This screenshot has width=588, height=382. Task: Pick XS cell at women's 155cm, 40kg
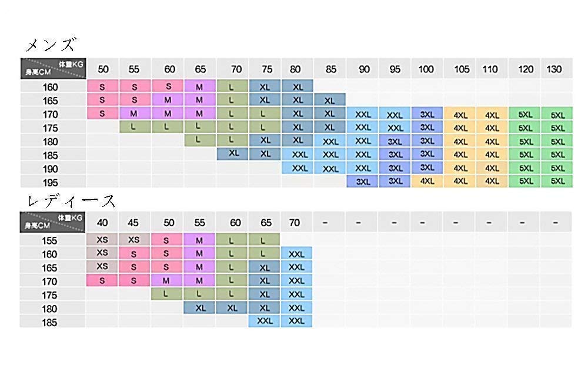point(102,240)
